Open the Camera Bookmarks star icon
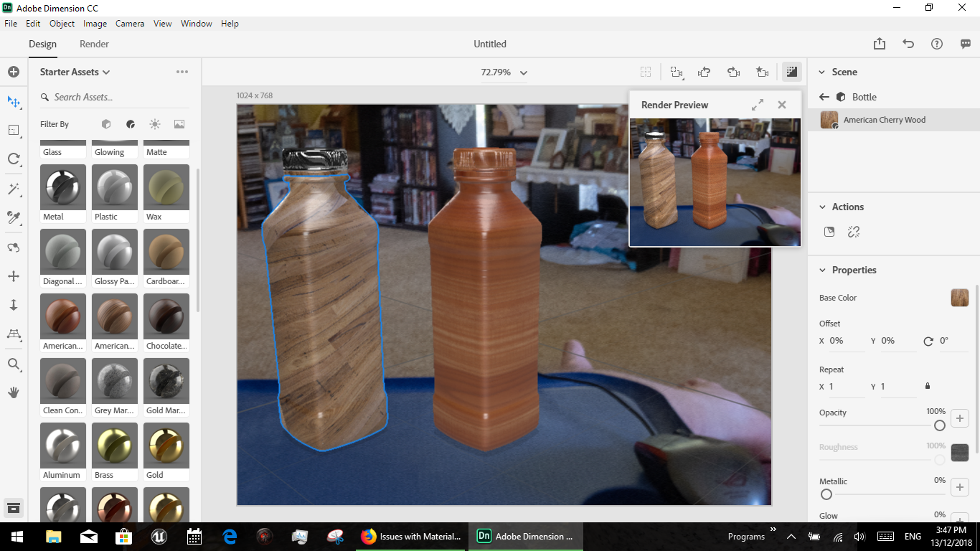This screenshot has height=551, width=980. [762, 72]
